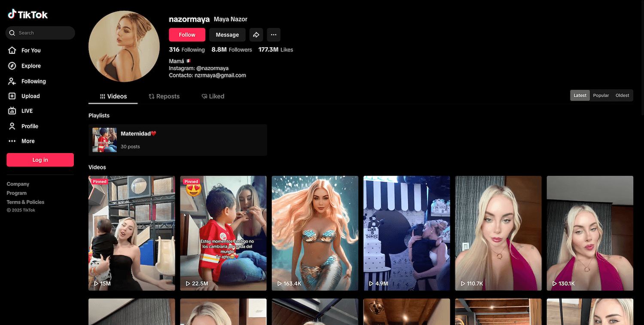Sort videos by Oldest
Image resolution: width=644 pixels, height=325 pixels.
(622, 95)
